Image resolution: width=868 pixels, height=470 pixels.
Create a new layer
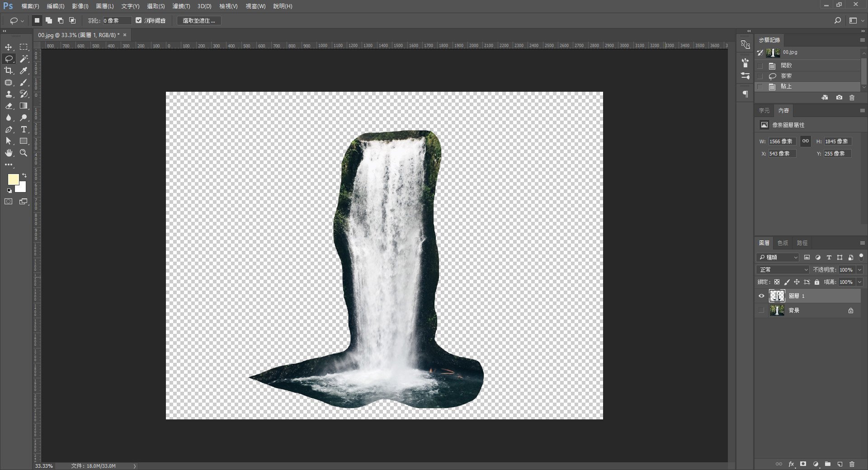click(840, 464)
